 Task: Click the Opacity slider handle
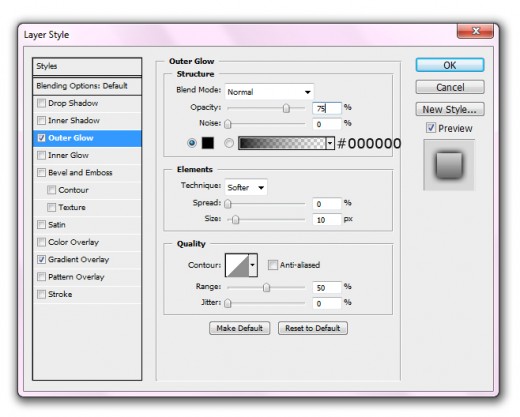tap(286, 108)
